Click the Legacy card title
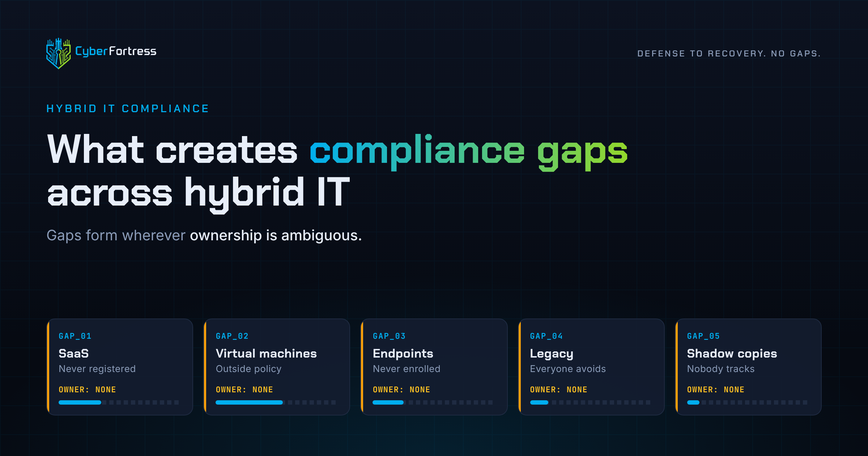The image size is (868, 456). [x=552, y=354]
